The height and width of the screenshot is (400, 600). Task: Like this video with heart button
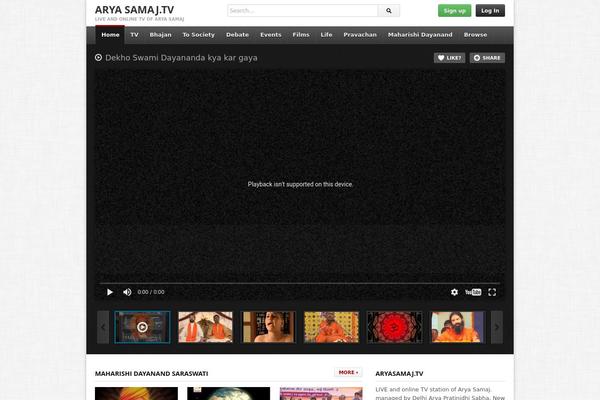coord(449,58)
